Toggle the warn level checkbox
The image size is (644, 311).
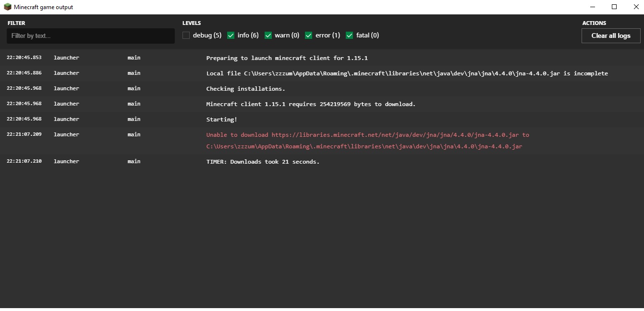point(268,36)
